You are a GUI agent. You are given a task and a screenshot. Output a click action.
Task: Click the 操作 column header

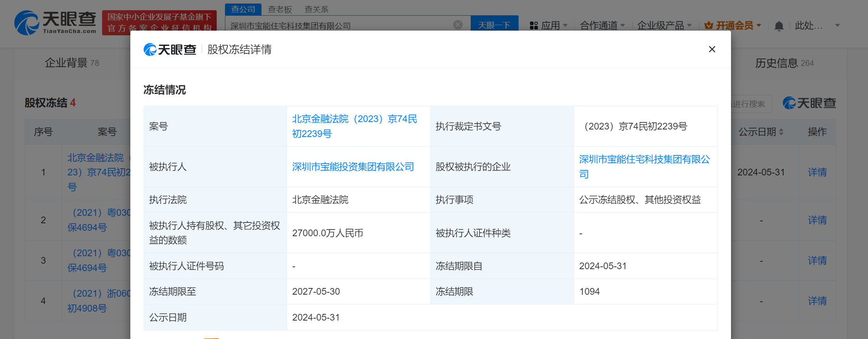click(817, 132)
